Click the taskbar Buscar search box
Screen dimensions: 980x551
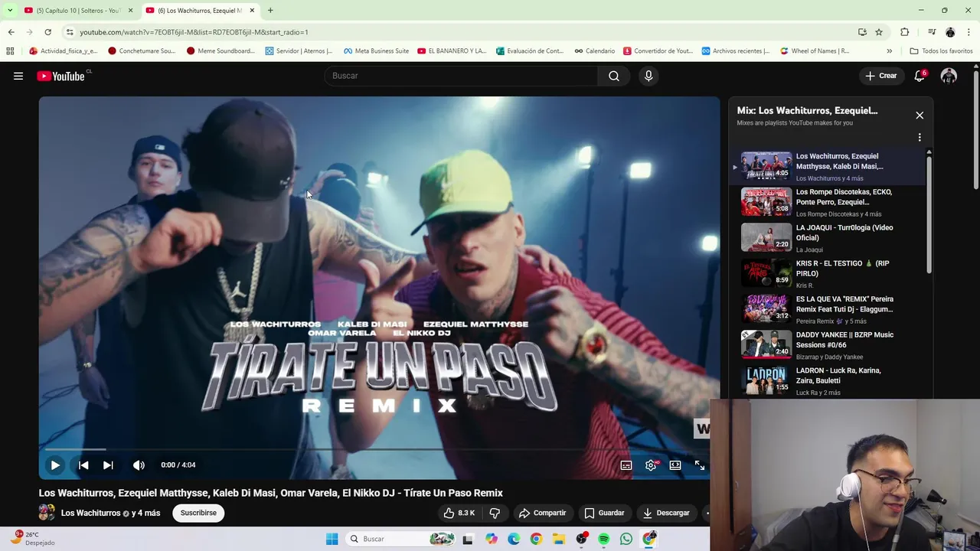[401, 539]
